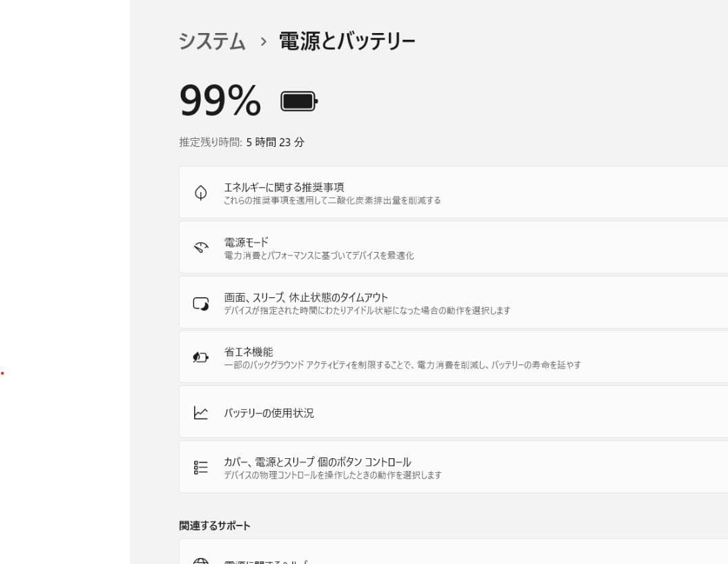Screen dimensions: 728x564
Task: Expand the 省エネ機能 section
Action: (452, 356)
